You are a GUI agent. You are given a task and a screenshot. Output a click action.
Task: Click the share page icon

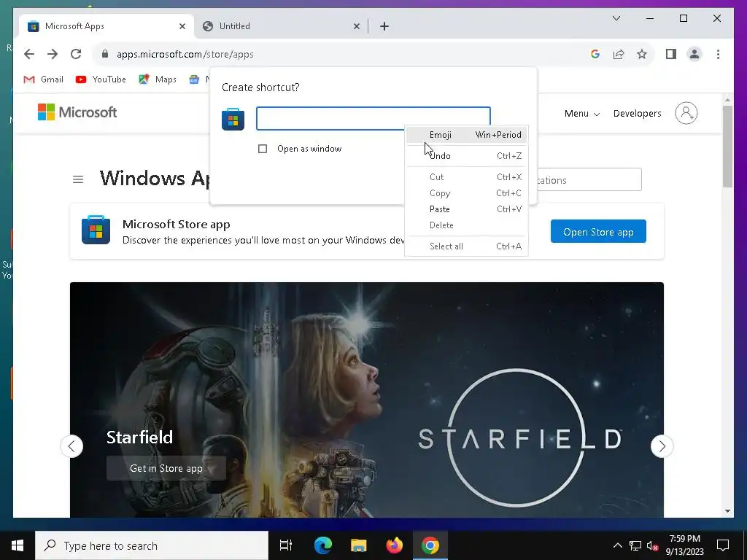[619, 54]
